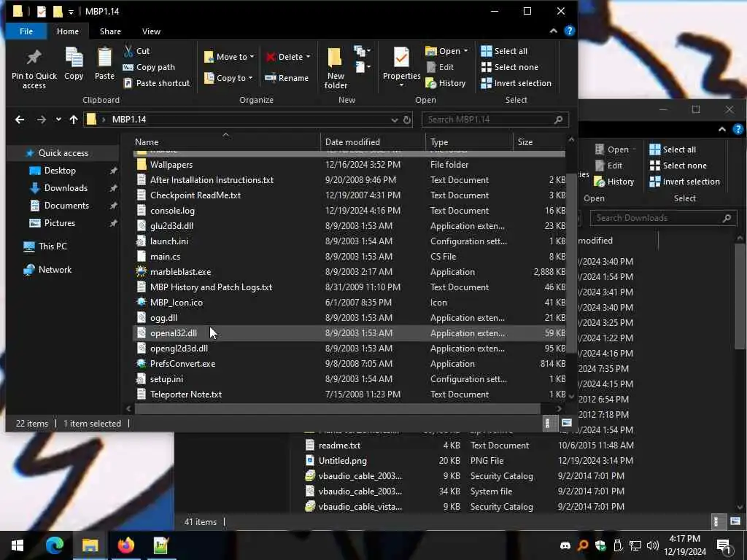Click the Cut scissors icon
The image size is (747, 560).
point(128,51)
